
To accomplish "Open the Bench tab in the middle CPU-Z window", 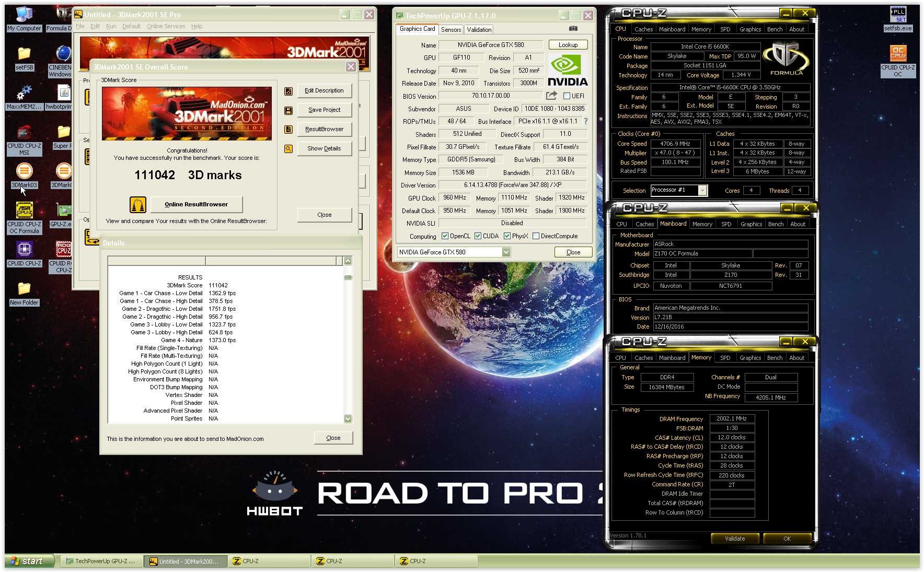I will click(776, 224).
